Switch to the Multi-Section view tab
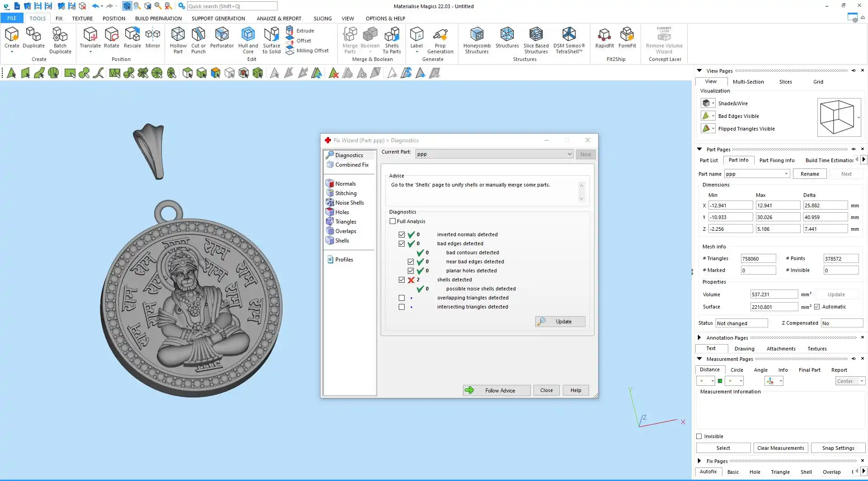 pos(748,82)
